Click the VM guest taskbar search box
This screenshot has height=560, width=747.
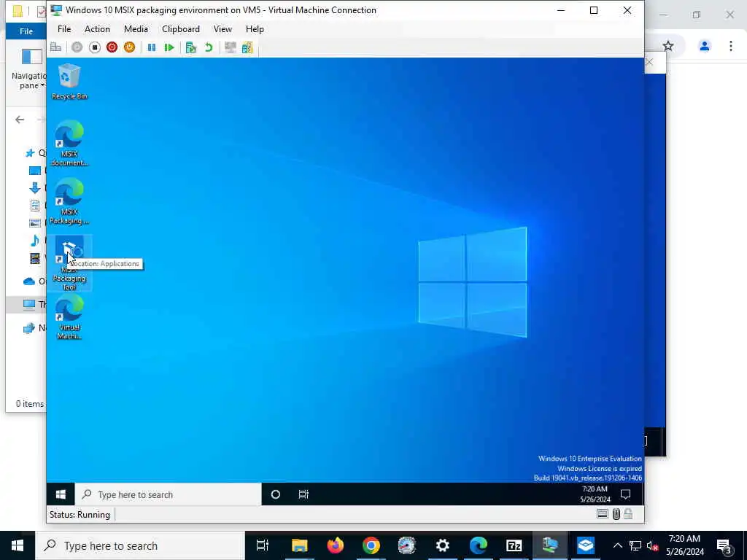click(x=169, y=494)
